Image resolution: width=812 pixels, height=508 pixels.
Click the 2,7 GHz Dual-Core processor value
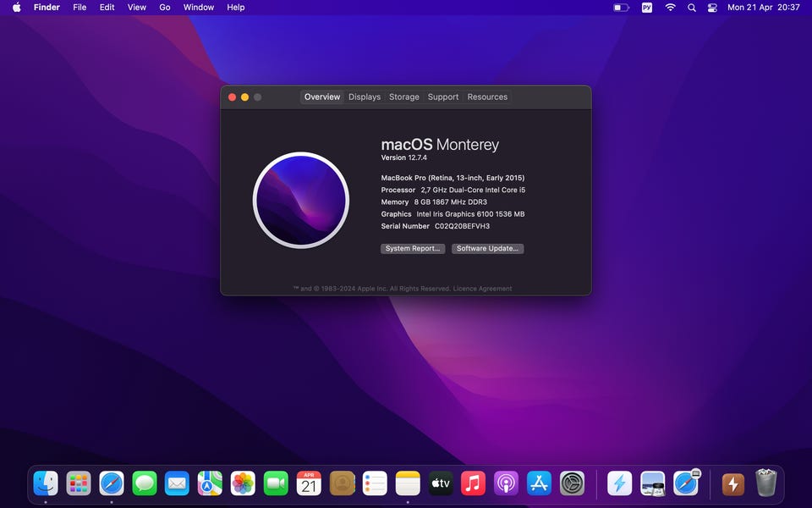coord(473,190)
